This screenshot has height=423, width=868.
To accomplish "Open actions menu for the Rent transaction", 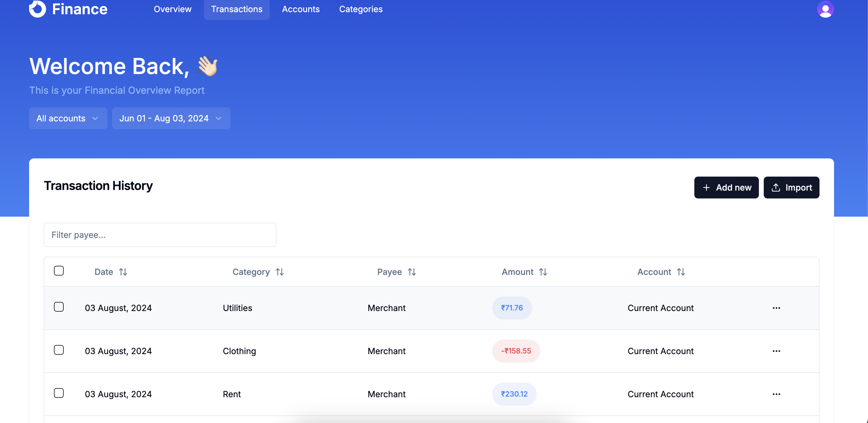I will point(777,394).
